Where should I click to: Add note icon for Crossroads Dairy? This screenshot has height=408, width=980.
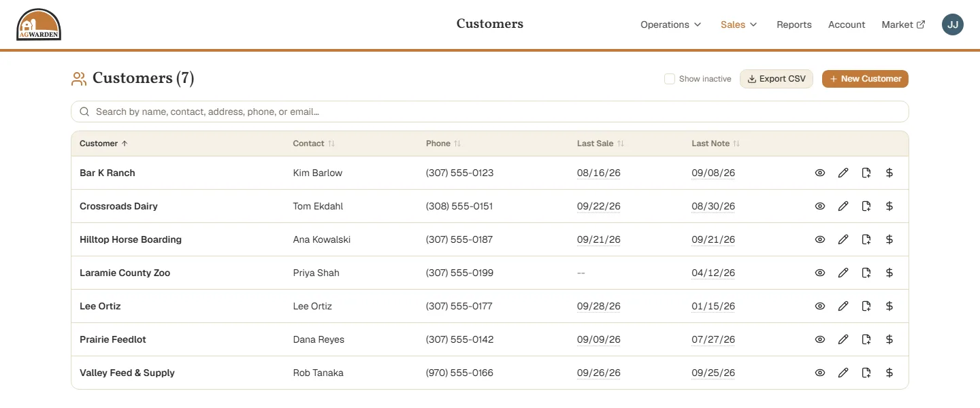866,206
